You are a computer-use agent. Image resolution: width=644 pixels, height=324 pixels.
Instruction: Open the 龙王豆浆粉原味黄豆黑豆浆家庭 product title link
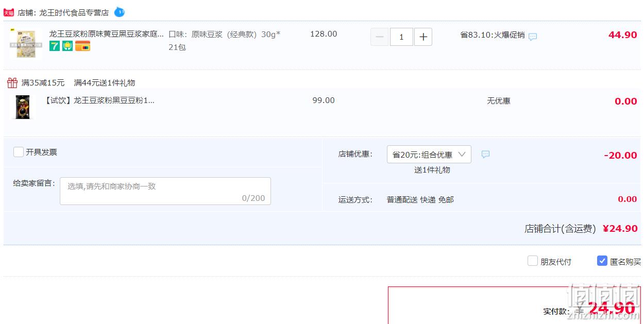[x=107, y=34]
